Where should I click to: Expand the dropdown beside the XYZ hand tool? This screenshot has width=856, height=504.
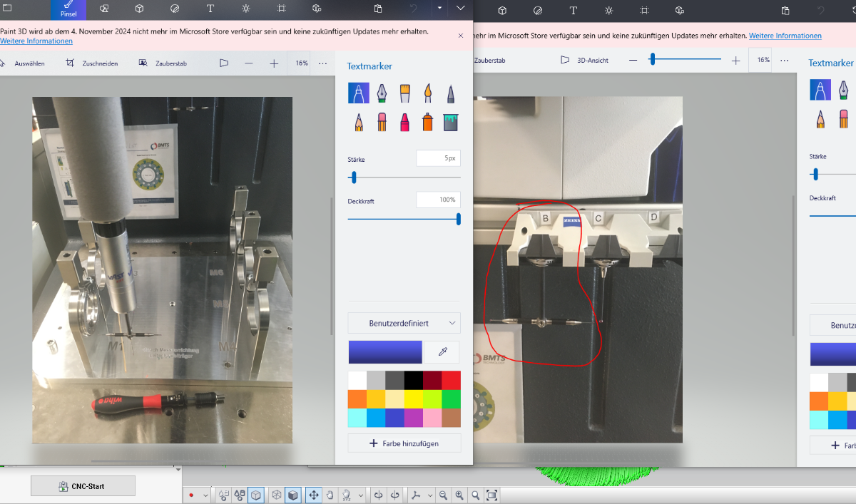(361, 495)
